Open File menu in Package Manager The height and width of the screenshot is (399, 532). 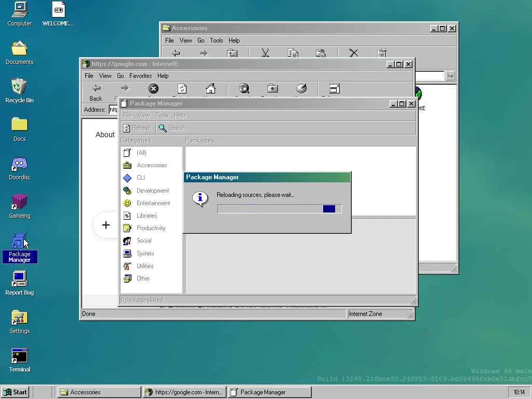click(128, 115)
